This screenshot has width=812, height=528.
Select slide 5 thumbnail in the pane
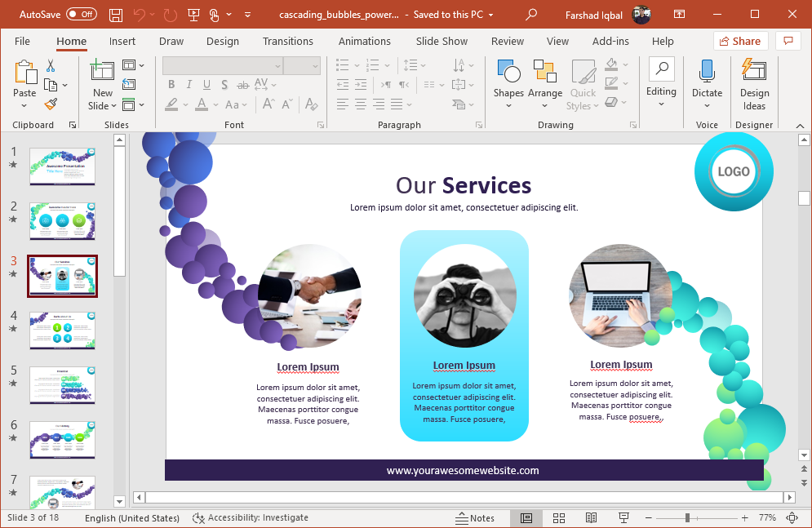tap(62, 385)
